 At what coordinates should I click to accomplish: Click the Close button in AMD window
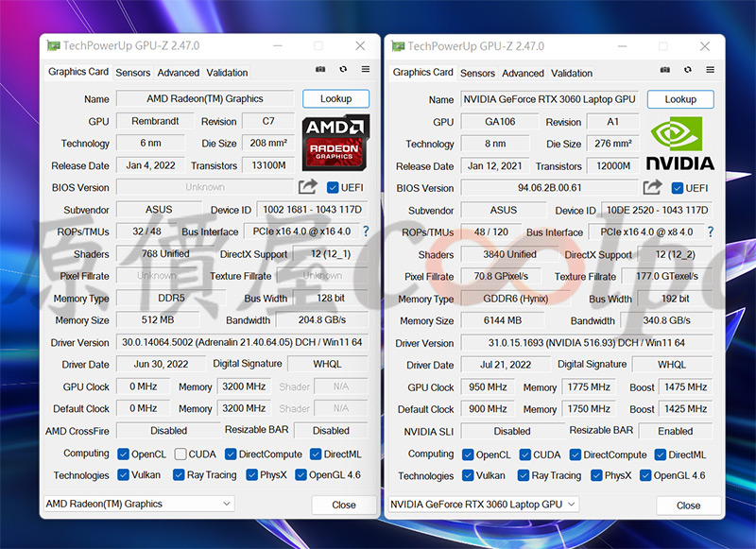click(x=344, y=506)
